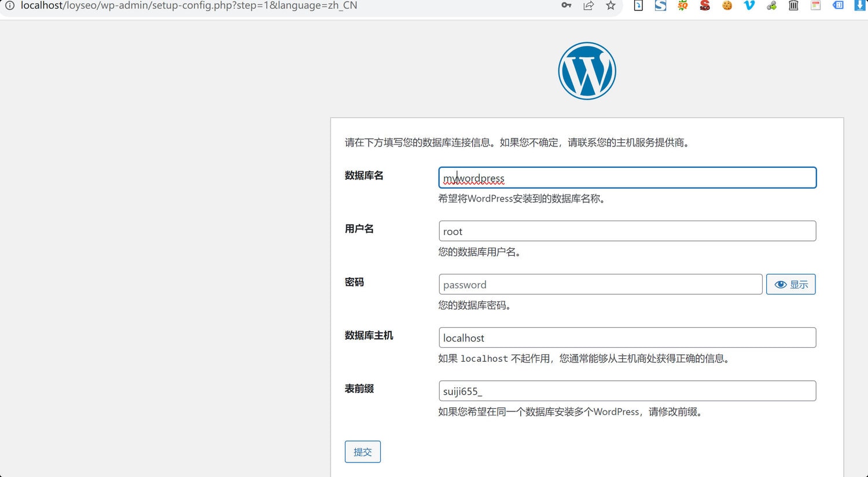Click the 表前缀 field with suiji655_

[627, 391]
